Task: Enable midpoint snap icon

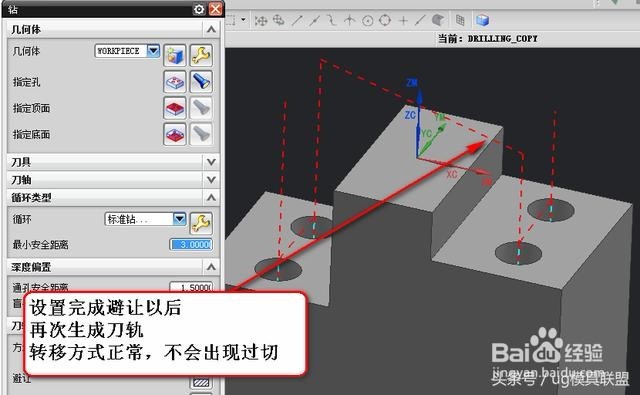Action: point(314,20)
